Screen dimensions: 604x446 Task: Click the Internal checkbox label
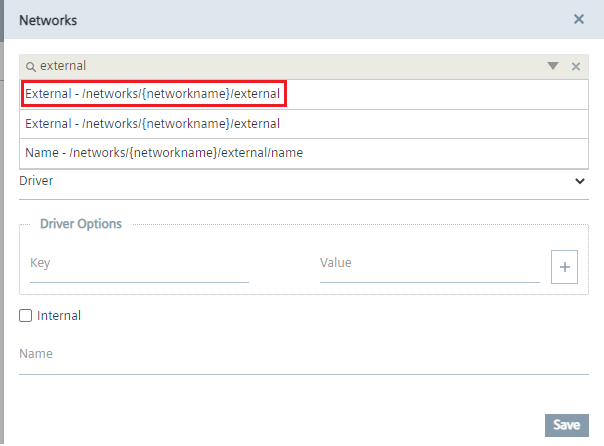coord(59,316)
